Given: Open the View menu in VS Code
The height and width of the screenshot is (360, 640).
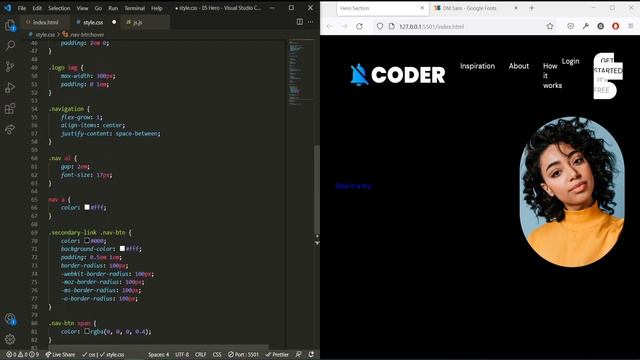Looking at the screenshot, I should tap(82, 8).
